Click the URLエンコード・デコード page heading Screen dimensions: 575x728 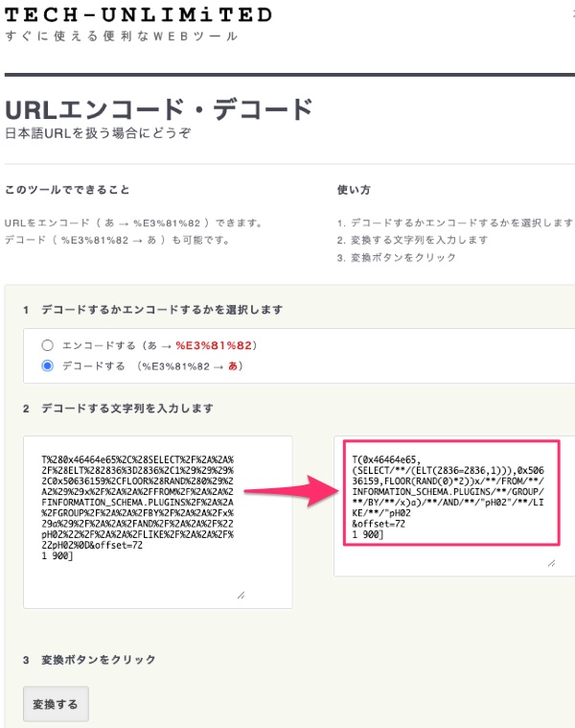click(x=159, y=108)
